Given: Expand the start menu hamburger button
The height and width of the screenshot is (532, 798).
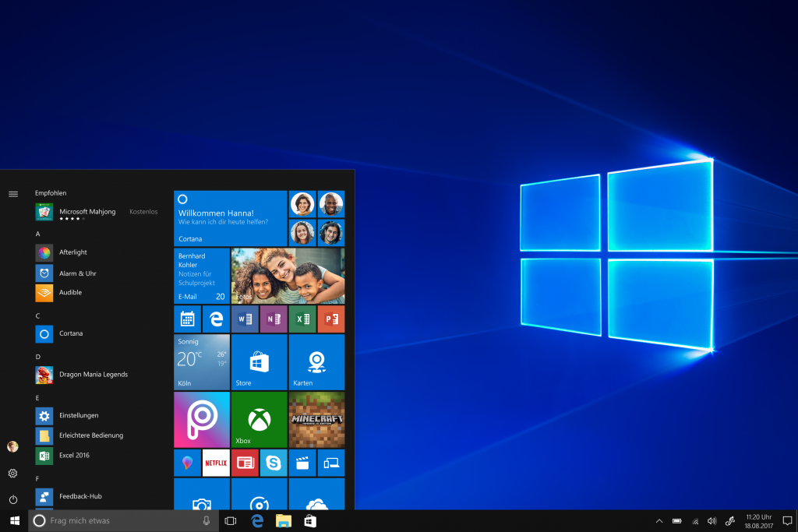Looking at the screenshot, I should (12, 194).
